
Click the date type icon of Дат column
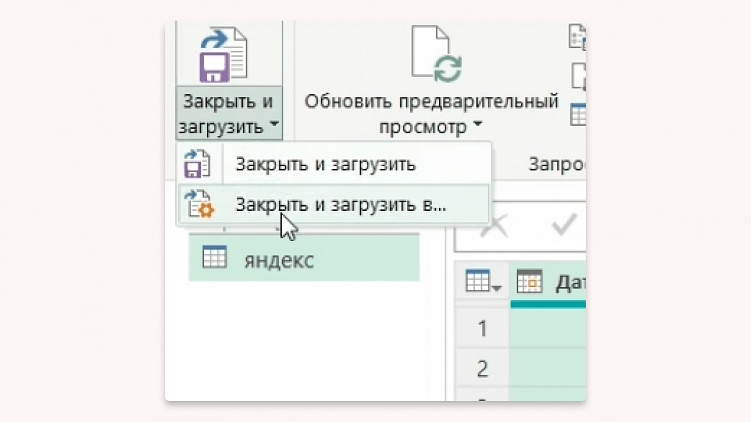click(529, 281)
